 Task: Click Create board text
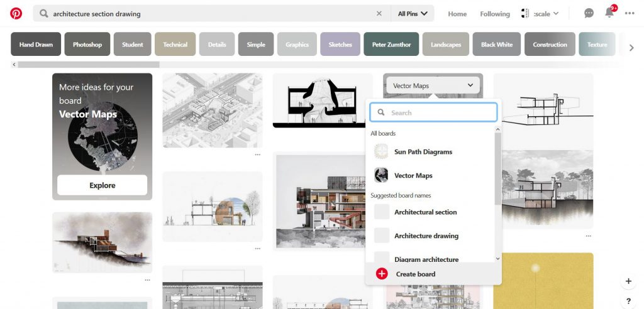coord(416,274)
